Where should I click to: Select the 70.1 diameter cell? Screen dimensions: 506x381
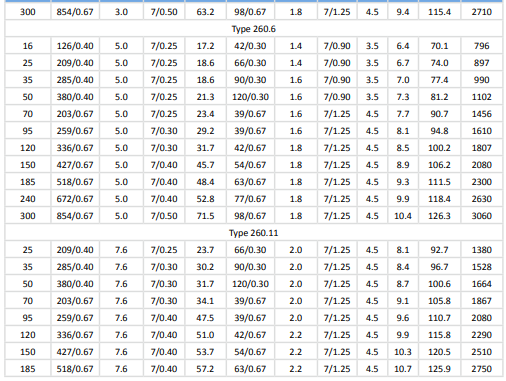(x=439, y=46)
